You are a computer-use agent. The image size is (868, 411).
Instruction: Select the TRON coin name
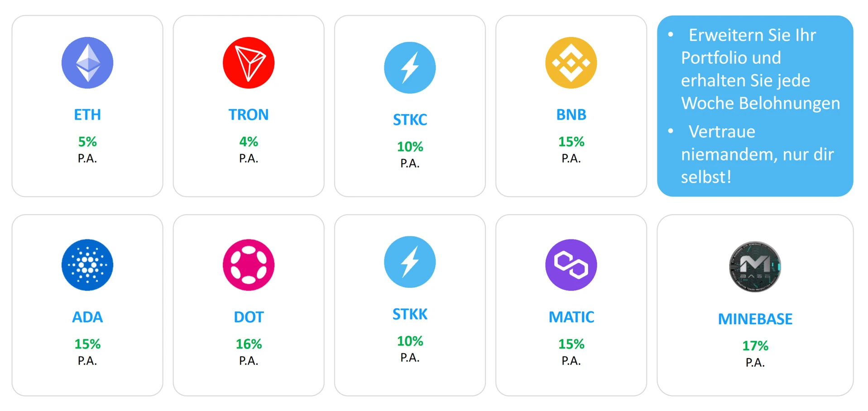[249, 115]
